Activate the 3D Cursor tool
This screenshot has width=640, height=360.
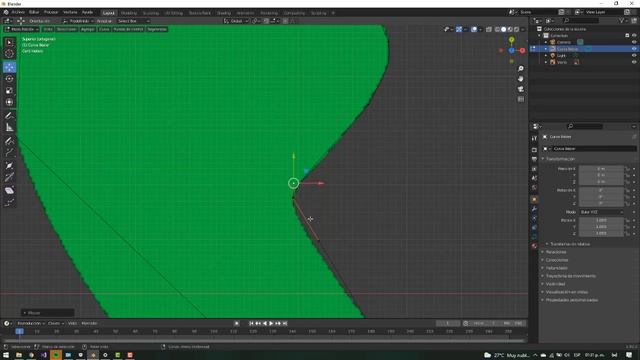[x=9, y=53]
